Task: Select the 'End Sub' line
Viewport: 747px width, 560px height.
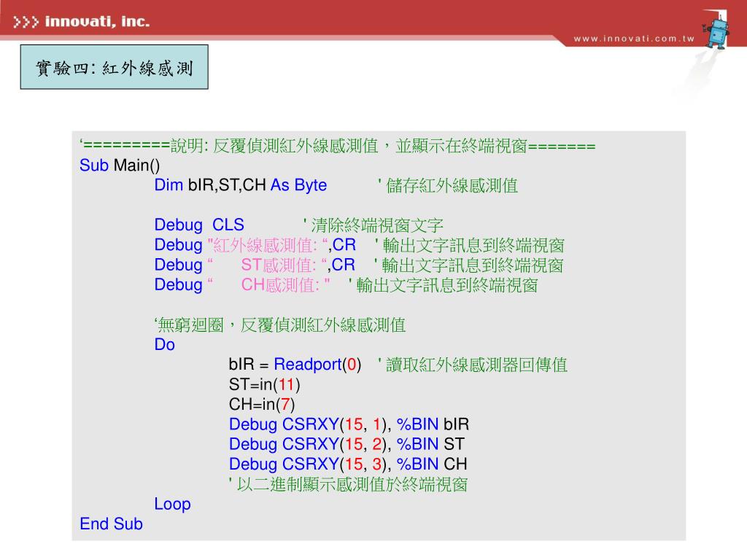Action: [111, 524]
